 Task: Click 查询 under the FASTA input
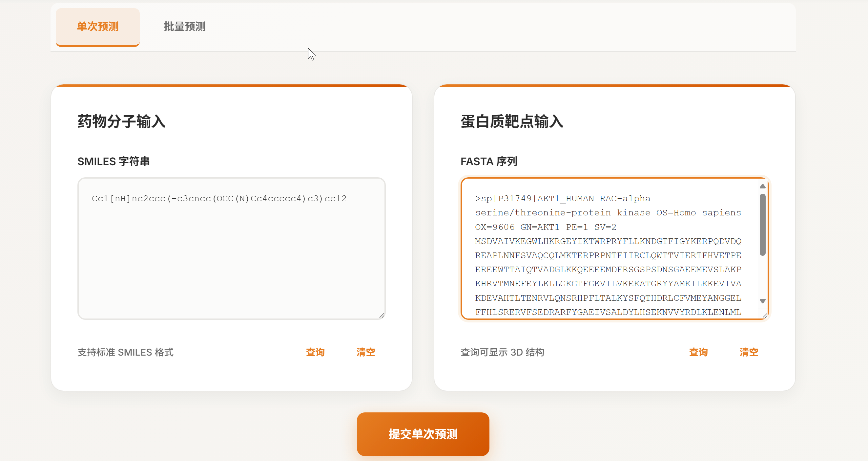tap(698, 352)
